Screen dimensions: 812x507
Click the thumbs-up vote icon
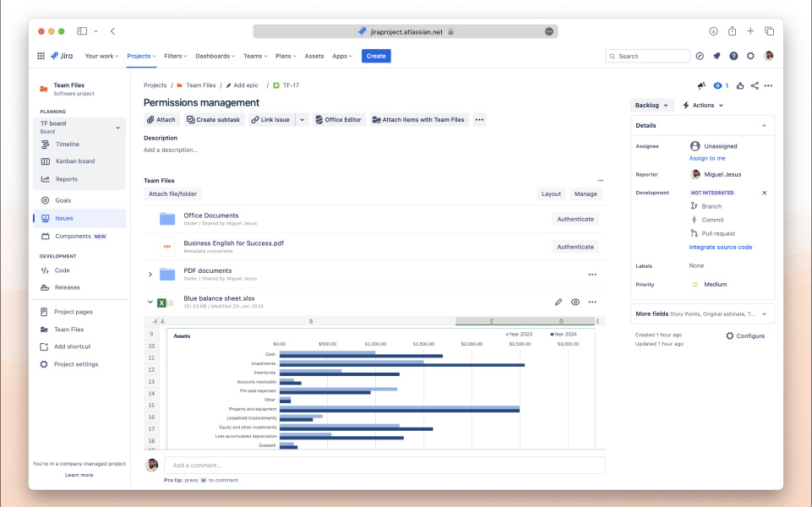pos(740,85)
